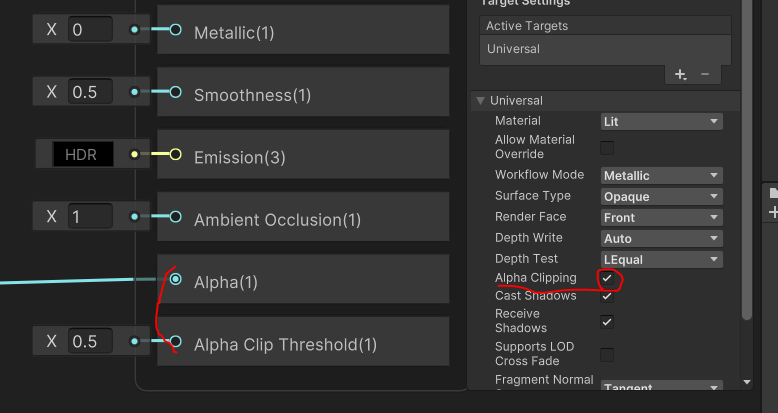
Task: Click the connected Alpha port circle
Action: click(x=175, y=280)
